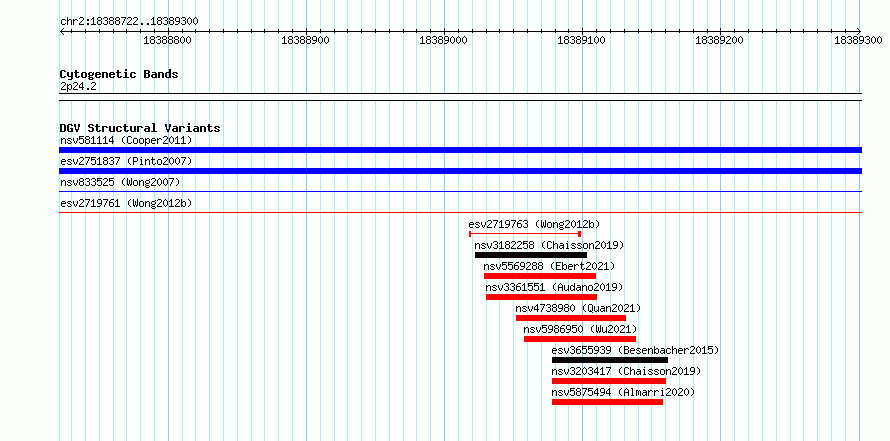Screen dimensions: 890x441
Task: Click ruler position 18388900
Action: (x=306, y=40)
